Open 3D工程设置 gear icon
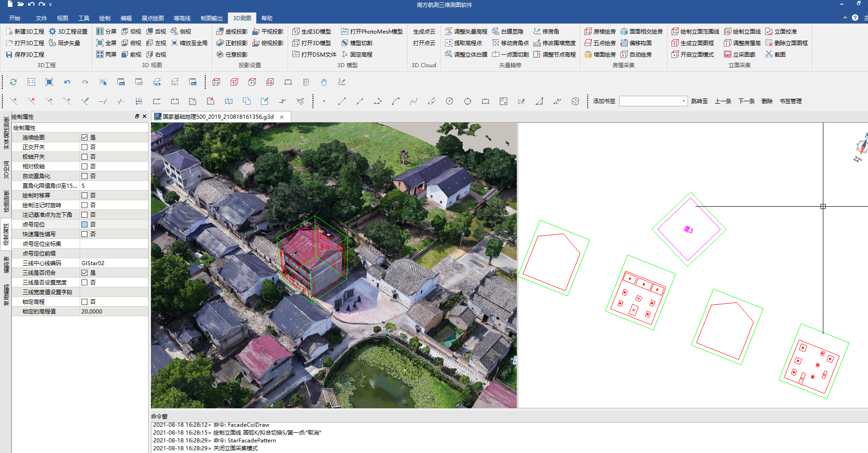The width and height of the screenshot is (868, 453). click(x=52, y=31)
